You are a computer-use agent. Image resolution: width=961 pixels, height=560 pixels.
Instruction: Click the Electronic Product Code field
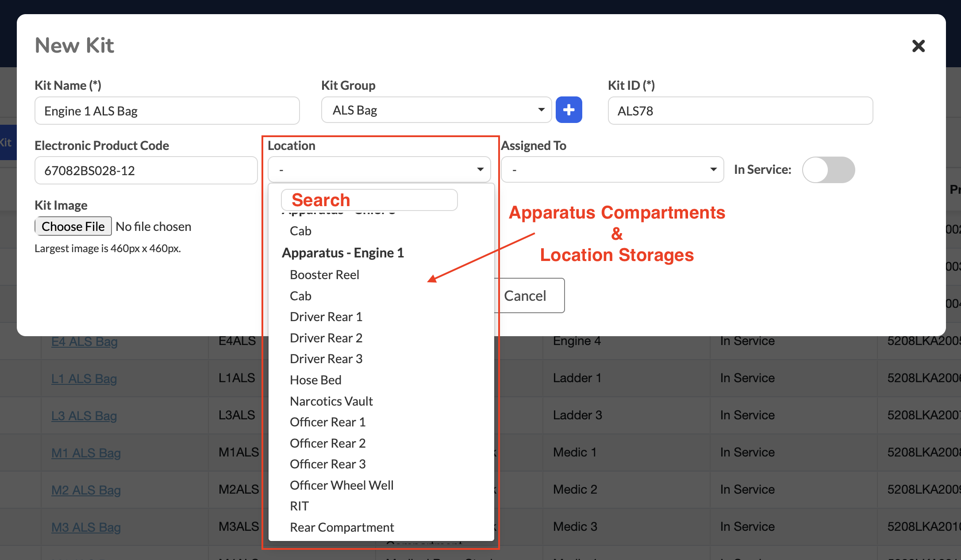tap(146, 170)
